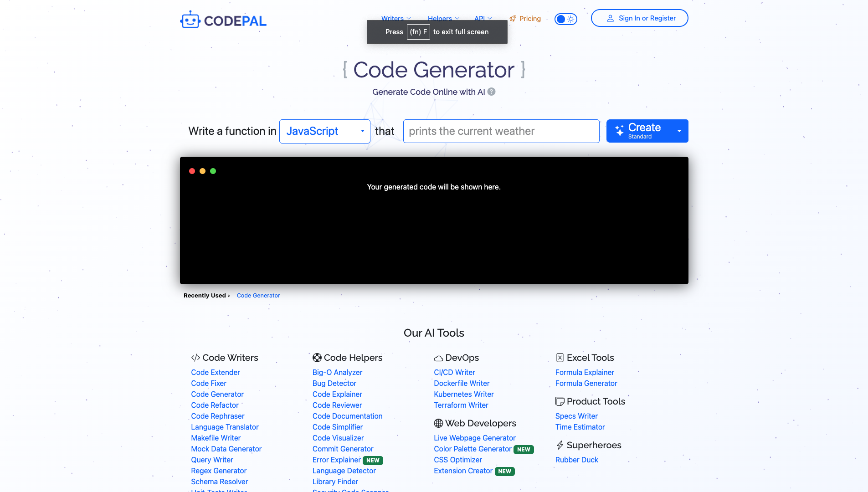Click the Code Helpers lifebuoy icon

(x=317, y=358)
